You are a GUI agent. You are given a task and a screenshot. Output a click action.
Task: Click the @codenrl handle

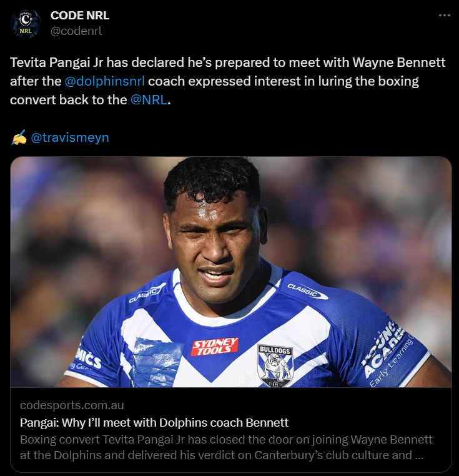[76, 31]
